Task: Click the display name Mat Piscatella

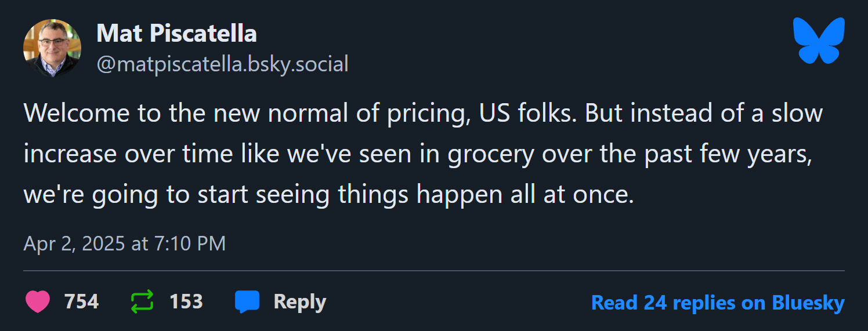Action: (x=176, y=34)
